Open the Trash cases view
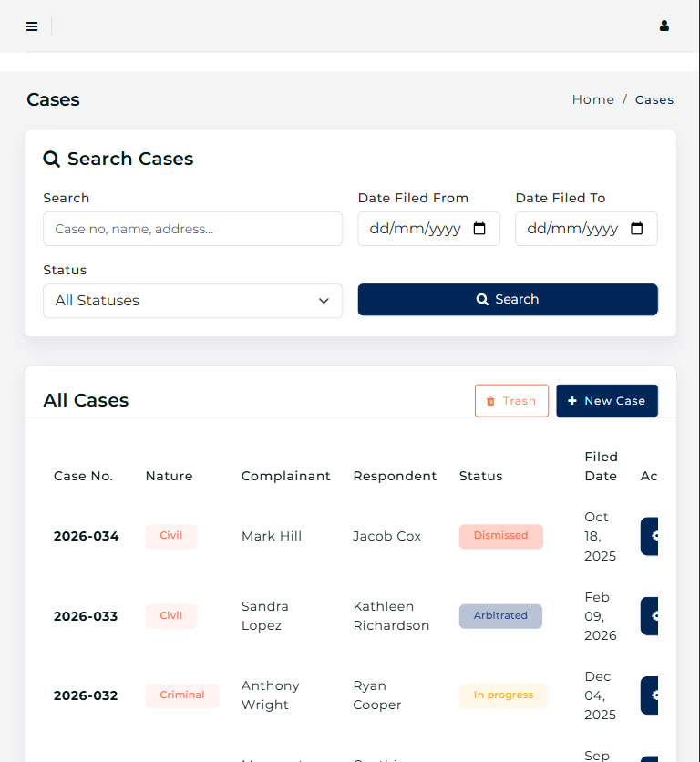The height and width of the screenshot is (762, 700). (x=511, y=401)
